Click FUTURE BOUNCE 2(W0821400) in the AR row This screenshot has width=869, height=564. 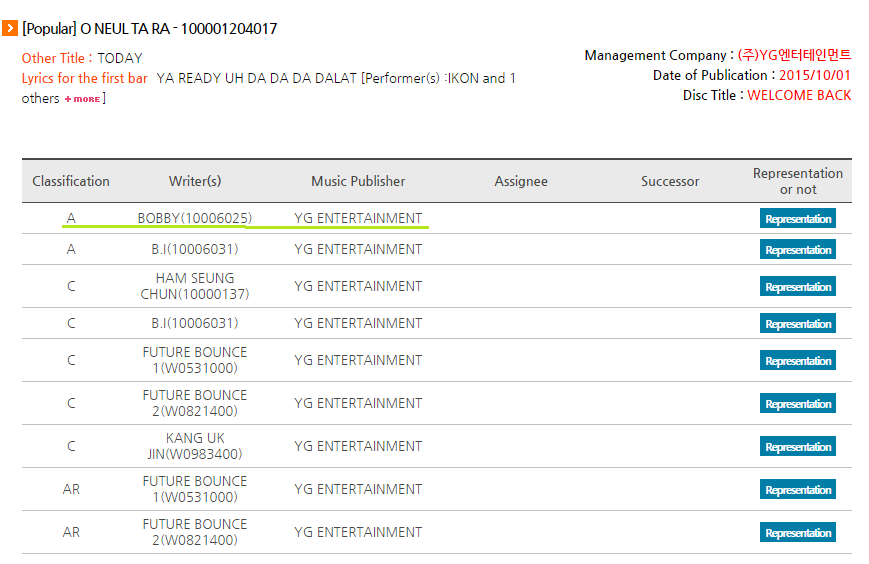pyautogui.click(x=195, y=532)
